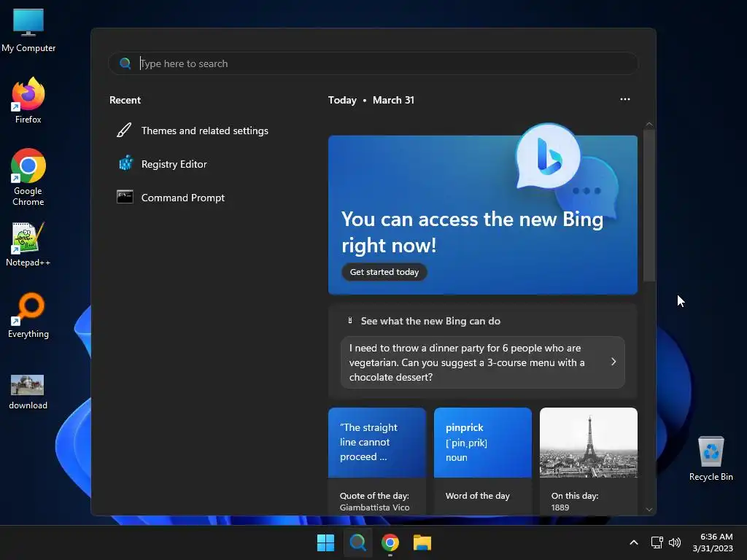
Task: Open My Computer desktop icon
Action: (x=28, y=30)
